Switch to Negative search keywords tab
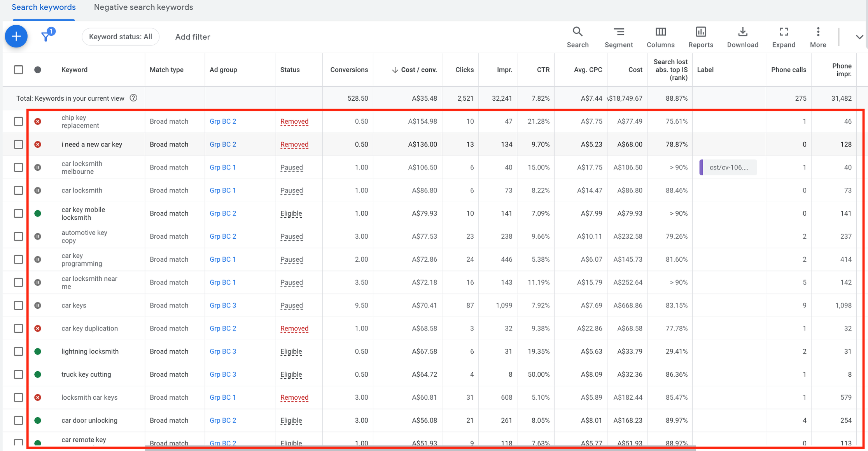The width and height of the screenshot is (868, 451). 143,7
